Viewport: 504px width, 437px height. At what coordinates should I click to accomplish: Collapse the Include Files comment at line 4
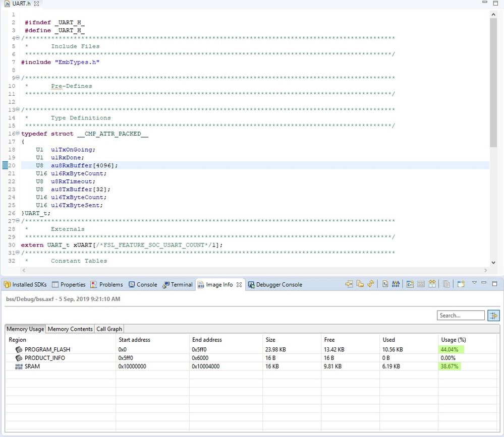tap(18, 38)
